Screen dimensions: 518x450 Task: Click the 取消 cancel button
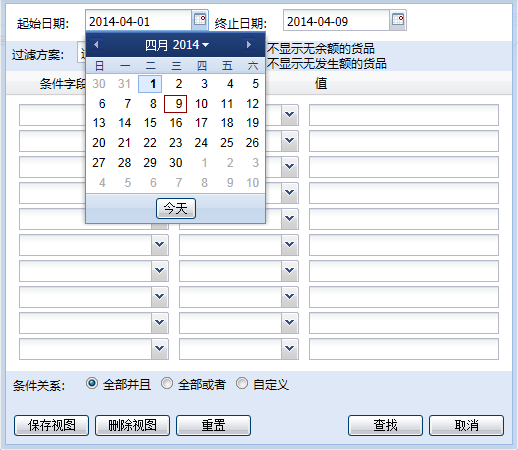click(x=466, y=425)
